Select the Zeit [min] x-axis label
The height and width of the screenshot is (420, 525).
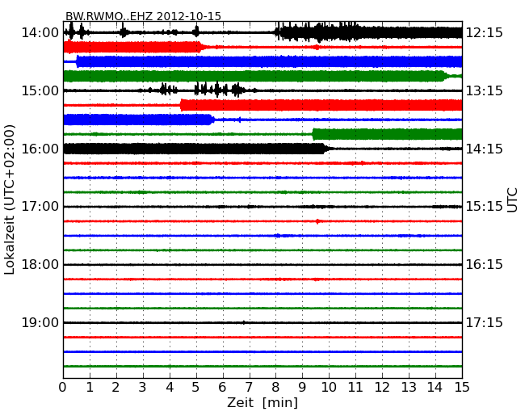[262, 402]
